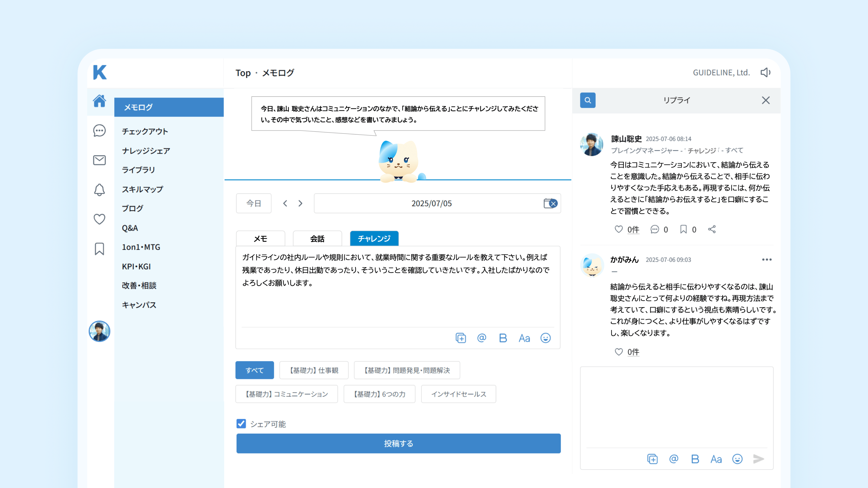The image size is (868, 488).
Task: Close the リプライ panel
Action: coord(766,100)
